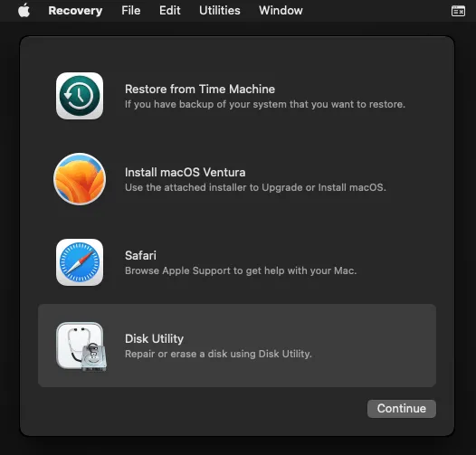Click 'Browse Apple Support' description text

pyautogui.click(x=241, y=270)
